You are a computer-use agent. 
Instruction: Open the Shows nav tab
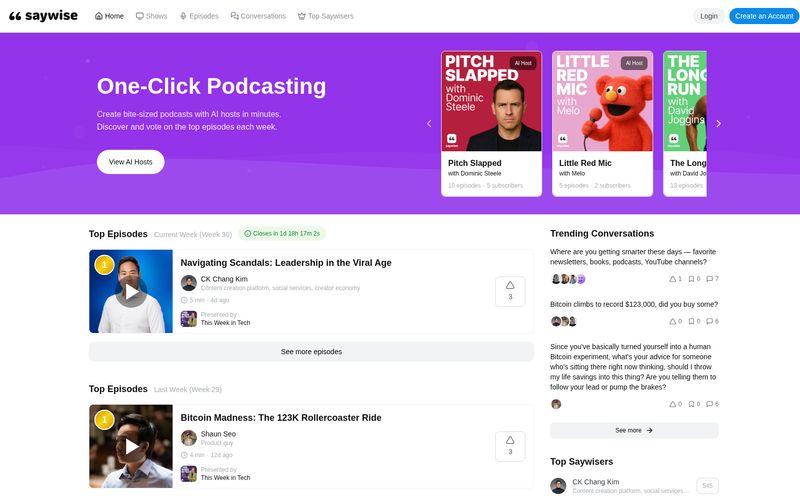[151, 16]
